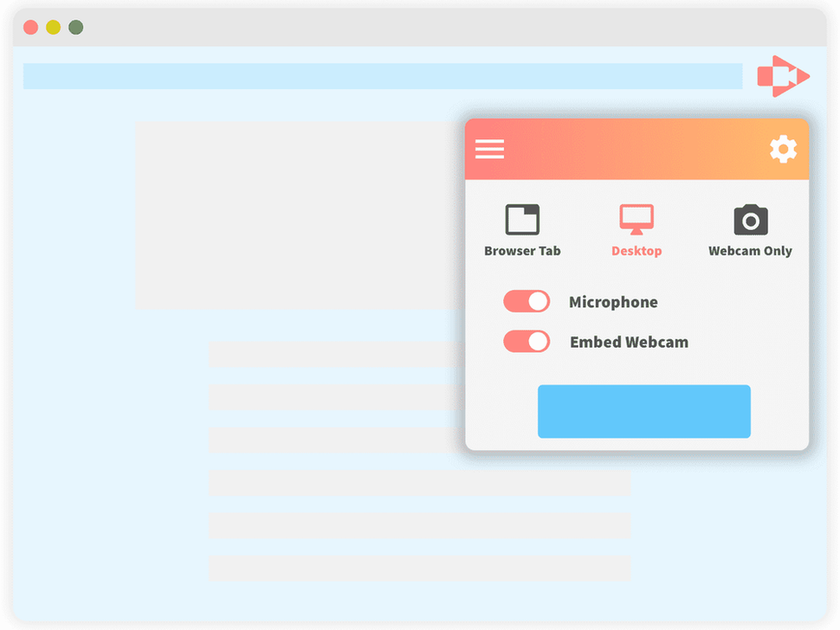Click the Browser Tab capture icon
840x630 pixels.
[x=522, y=218]
